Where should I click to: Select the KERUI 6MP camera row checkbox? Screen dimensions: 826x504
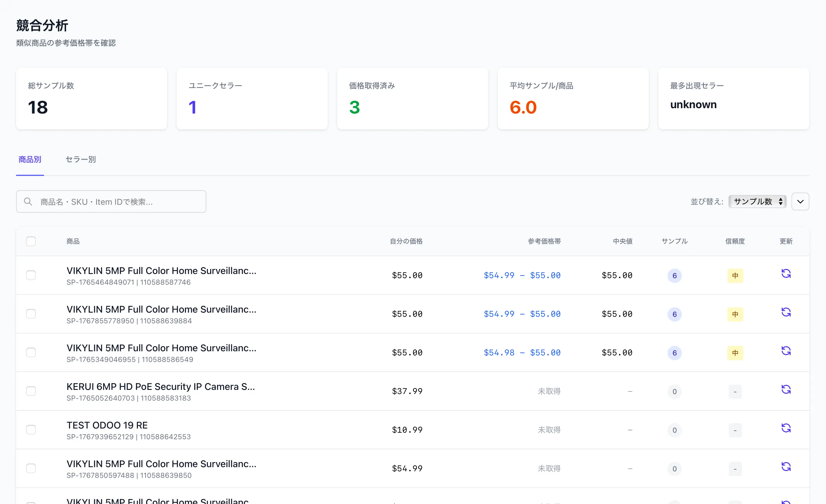coord(31,391)
